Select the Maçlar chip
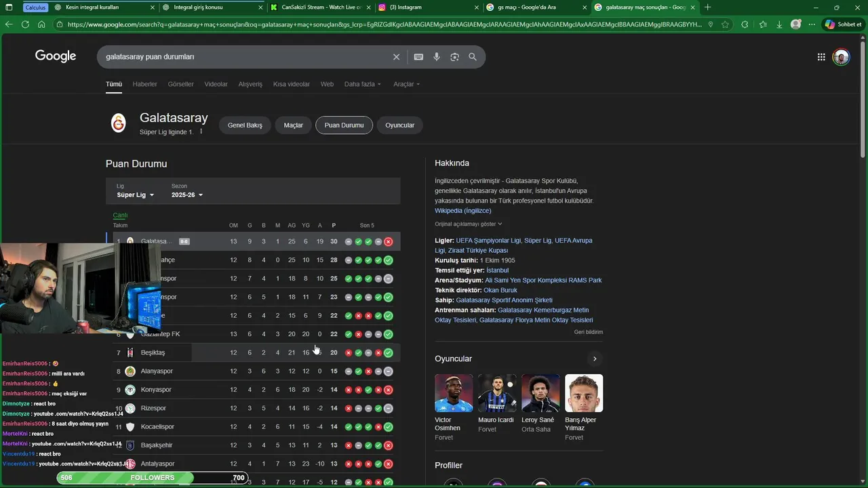This screenshot has width=868, height=488. point(294,125)
